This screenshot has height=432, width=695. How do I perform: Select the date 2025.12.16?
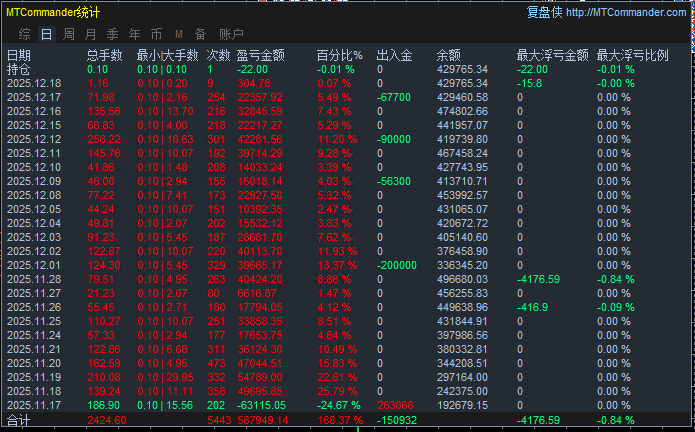(x=34, y=111)
